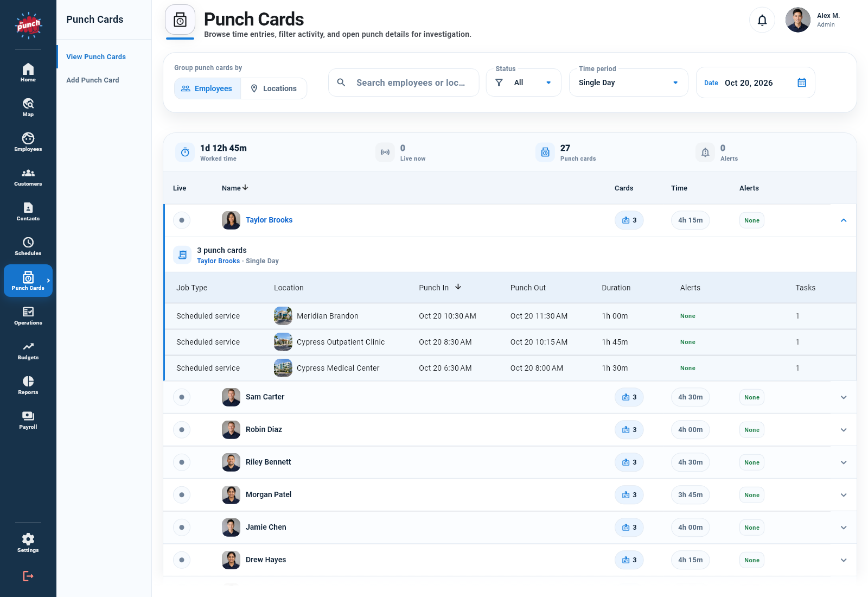Expand Jamie Chen's punch cards

tap(844, 528)
